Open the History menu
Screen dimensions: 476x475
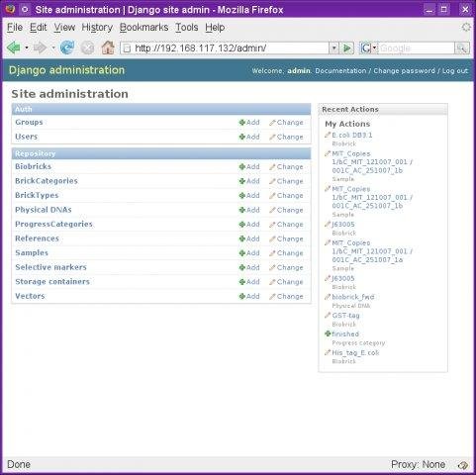[x=97, y=28]
